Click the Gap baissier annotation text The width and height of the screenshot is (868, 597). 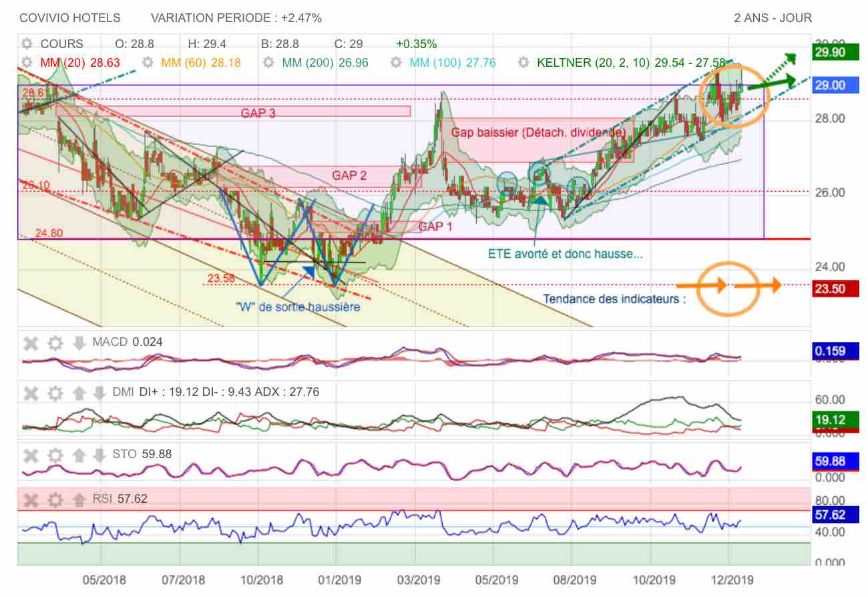(x=538, y=133)
